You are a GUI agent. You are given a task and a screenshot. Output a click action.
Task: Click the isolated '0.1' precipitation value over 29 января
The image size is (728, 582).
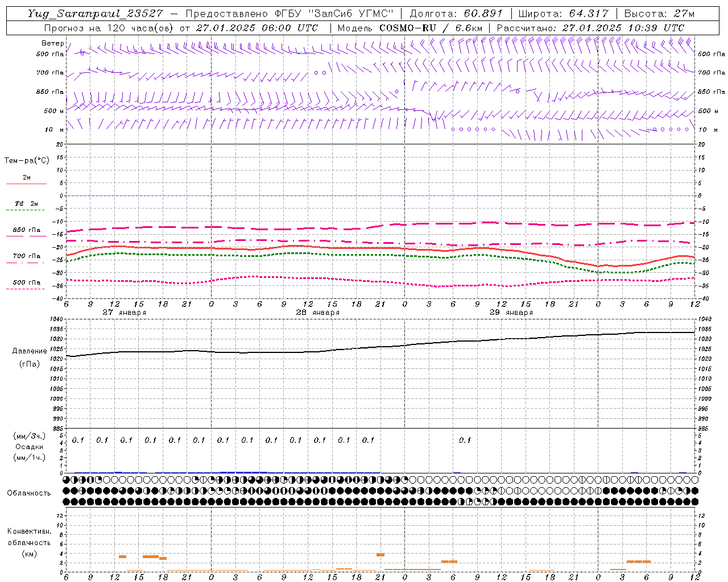point(465,440)
